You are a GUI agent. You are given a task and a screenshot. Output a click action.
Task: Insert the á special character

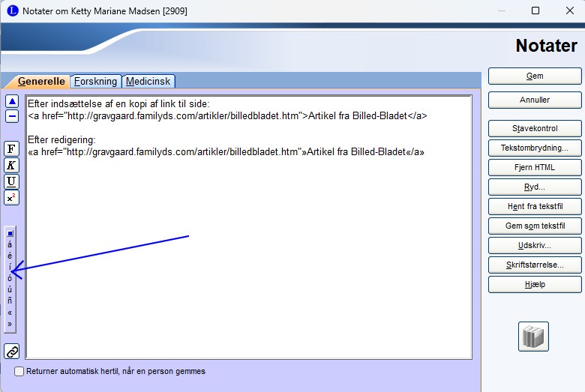[10, 244]
